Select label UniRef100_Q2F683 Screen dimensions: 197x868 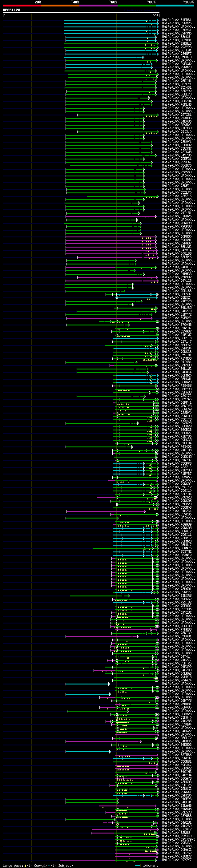[177, 392]
